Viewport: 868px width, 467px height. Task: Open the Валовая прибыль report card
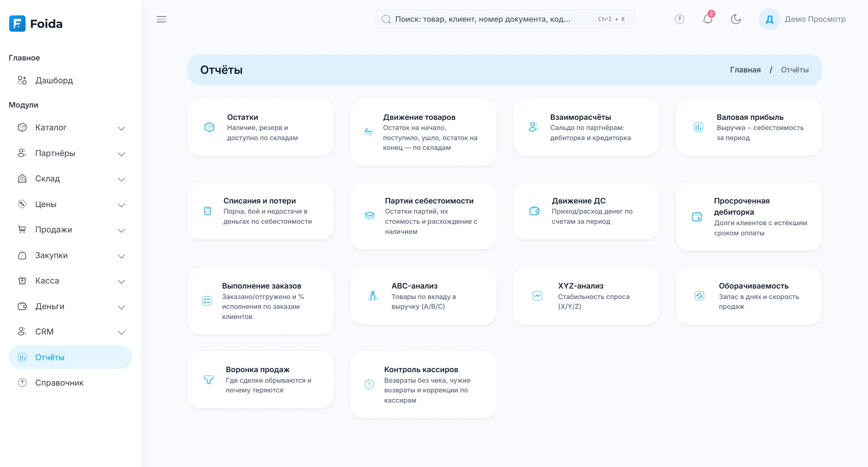click(x=749, y=127)
